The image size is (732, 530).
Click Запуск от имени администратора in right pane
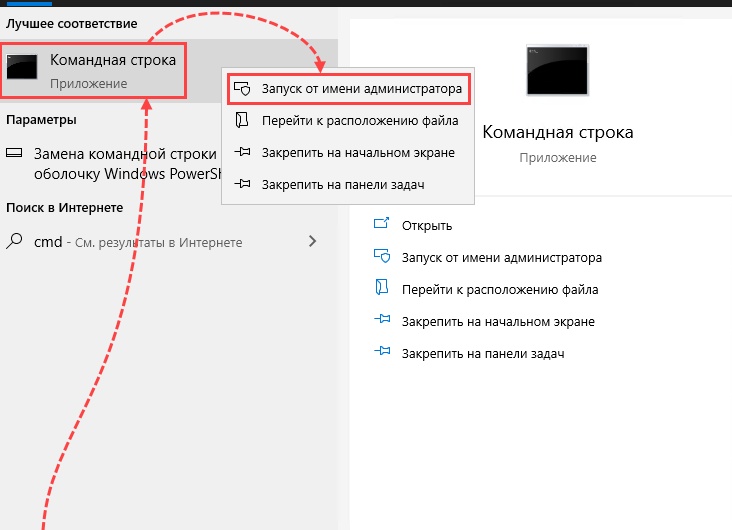tap(502, 257)
